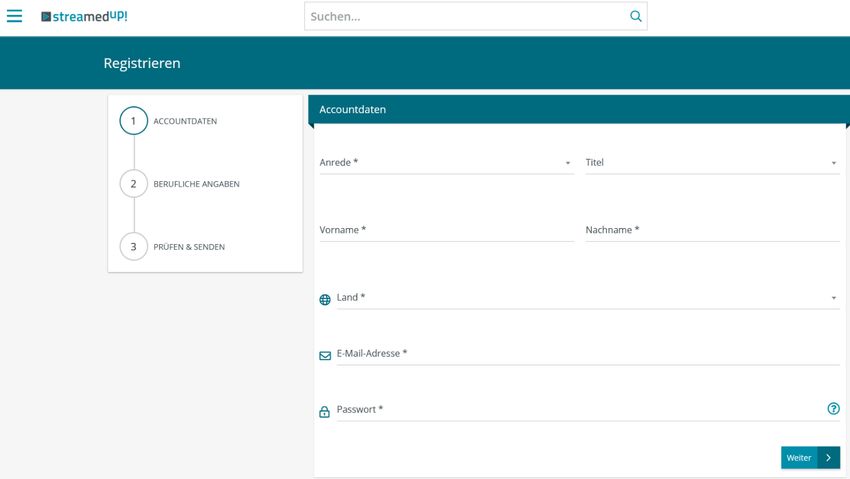This screenshot has width=850, height=479.
Task: Expand the Land country dropdown
Action: click(587, 298)
